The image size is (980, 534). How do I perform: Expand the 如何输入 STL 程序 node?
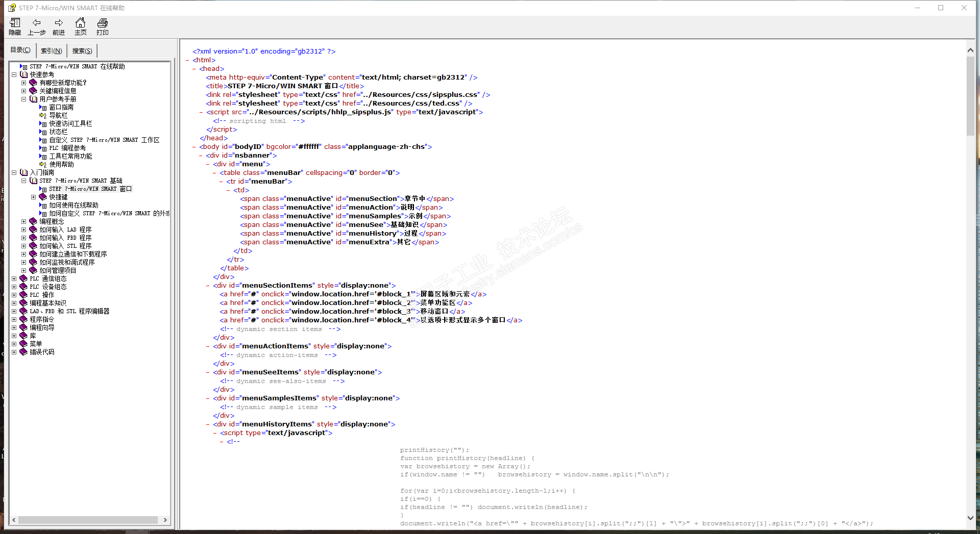[x=23, y=246]
